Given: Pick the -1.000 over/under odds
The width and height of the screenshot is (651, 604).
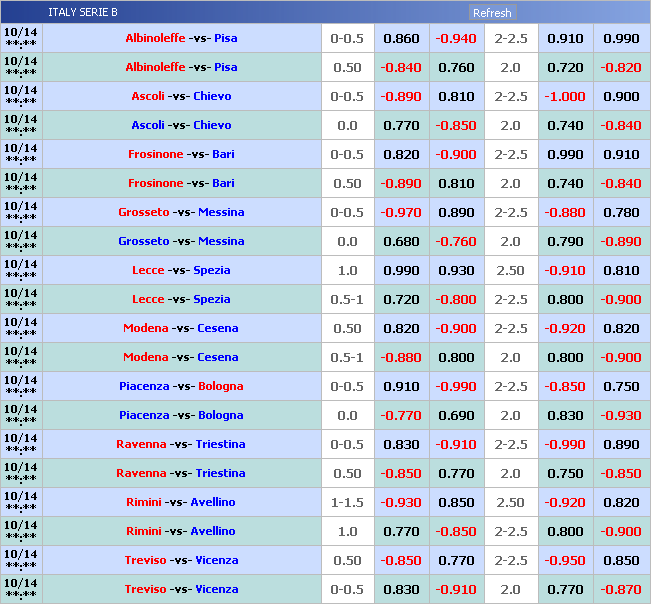Looking at the screenshot, I should click(x=565, y=96).
